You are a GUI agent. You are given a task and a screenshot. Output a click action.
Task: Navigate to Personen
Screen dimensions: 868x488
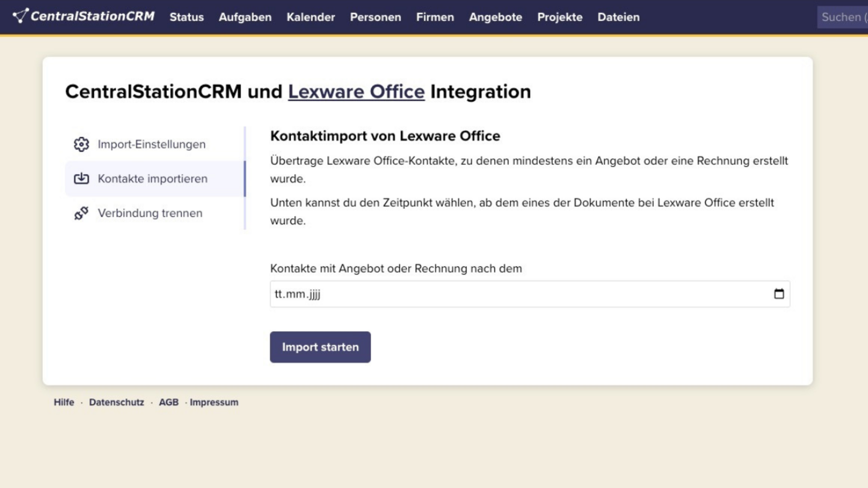pyautogui.click(x=375, y=17)
